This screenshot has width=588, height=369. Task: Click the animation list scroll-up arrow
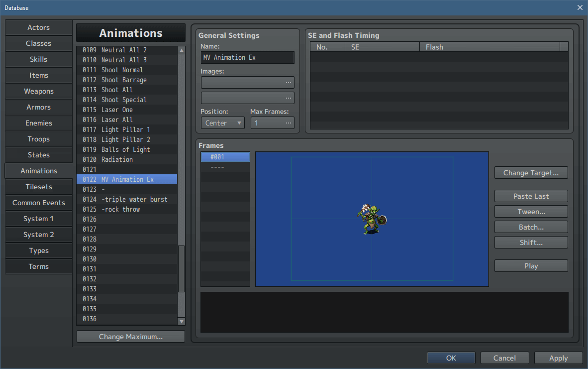coord(182,49)
